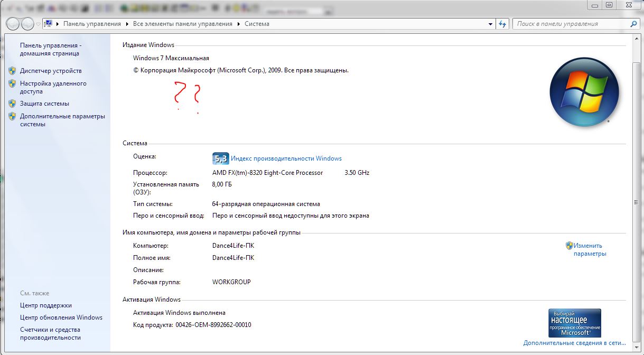Open 'Центр поддержки' link
The height and width of the screenshot is (355, 644).
(46, 305)
